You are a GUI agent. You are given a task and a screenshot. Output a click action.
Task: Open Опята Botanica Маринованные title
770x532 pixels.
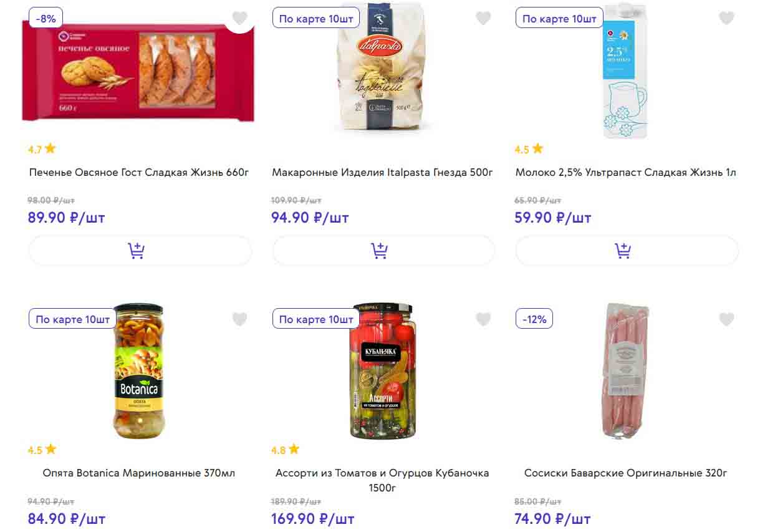(x=139, y=473)
